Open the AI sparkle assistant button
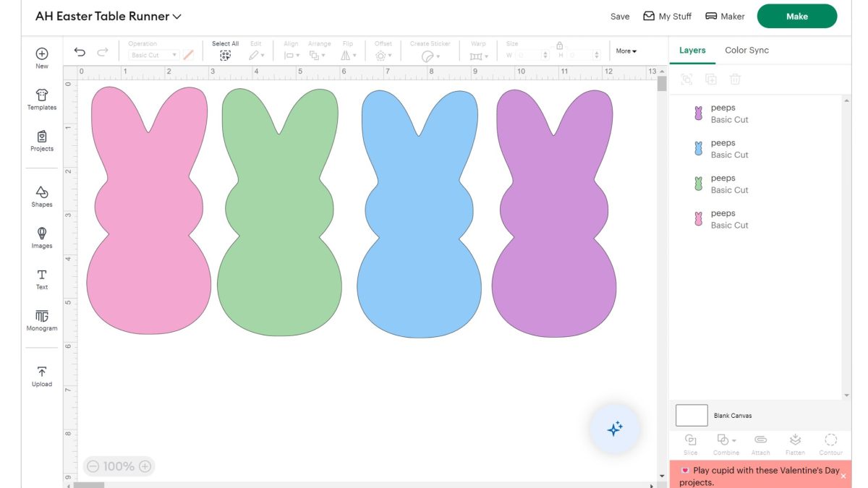This screenshot has height=488, width=868. pyautogui.click(x=615, y=429)
